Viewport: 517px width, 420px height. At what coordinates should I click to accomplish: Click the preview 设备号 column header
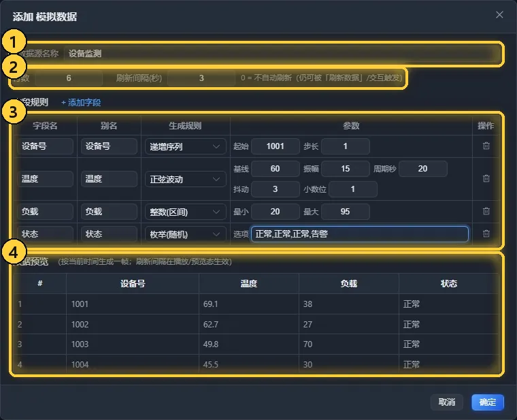pos(133,283)
